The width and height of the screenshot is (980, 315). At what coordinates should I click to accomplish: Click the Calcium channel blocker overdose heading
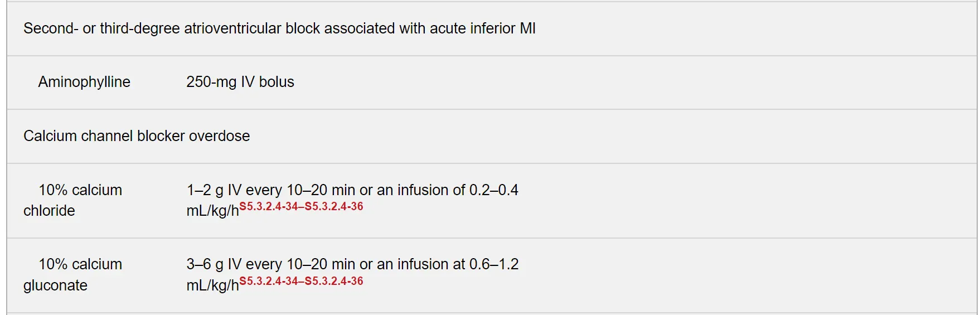point(137,136)
